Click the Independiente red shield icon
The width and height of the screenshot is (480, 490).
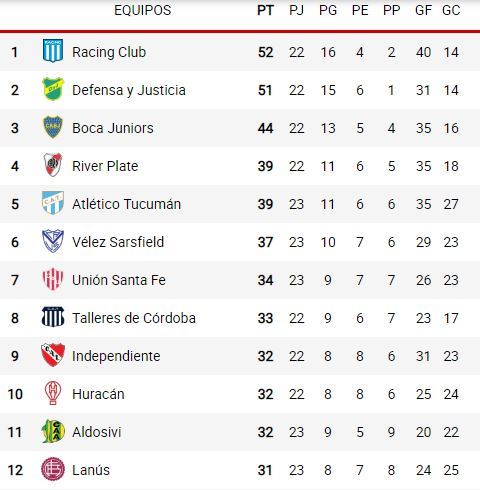(x=53, y=355)
